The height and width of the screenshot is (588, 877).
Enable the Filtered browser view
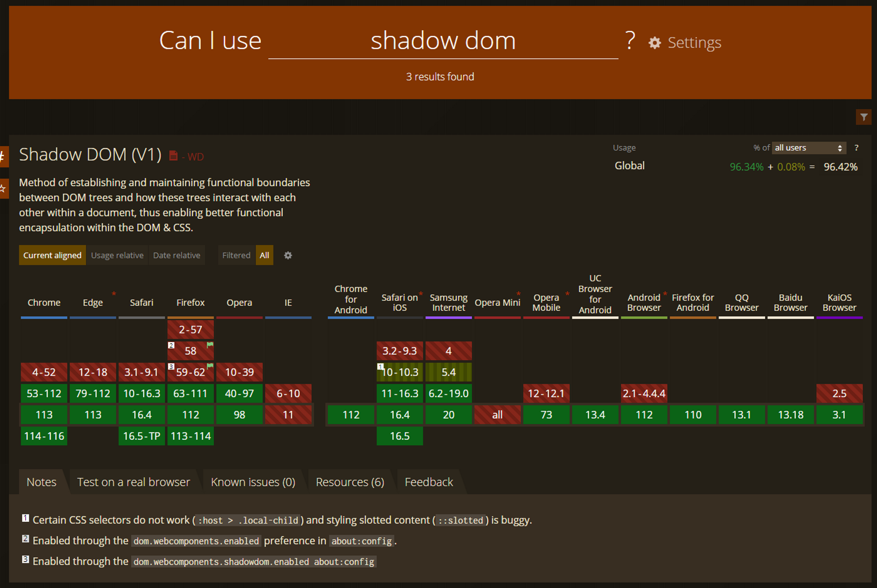(236, 255)
